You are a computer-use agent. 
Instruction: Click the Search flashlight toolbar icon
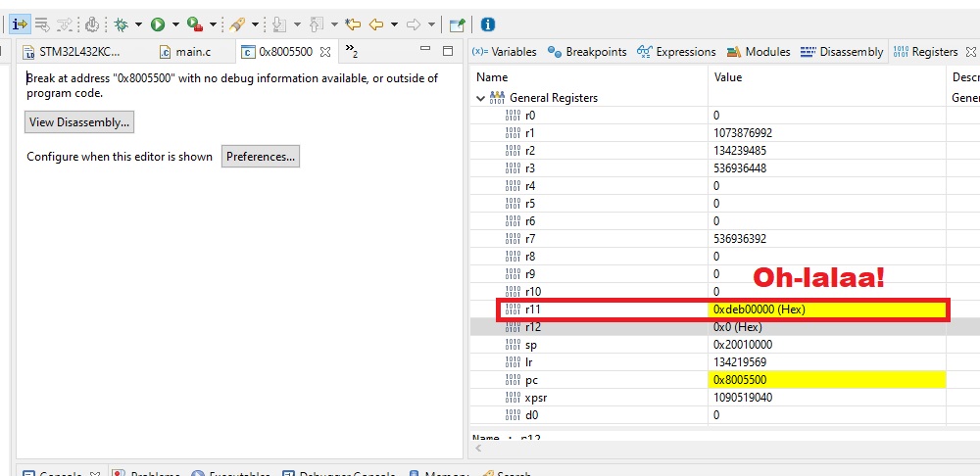click(236, 24)
